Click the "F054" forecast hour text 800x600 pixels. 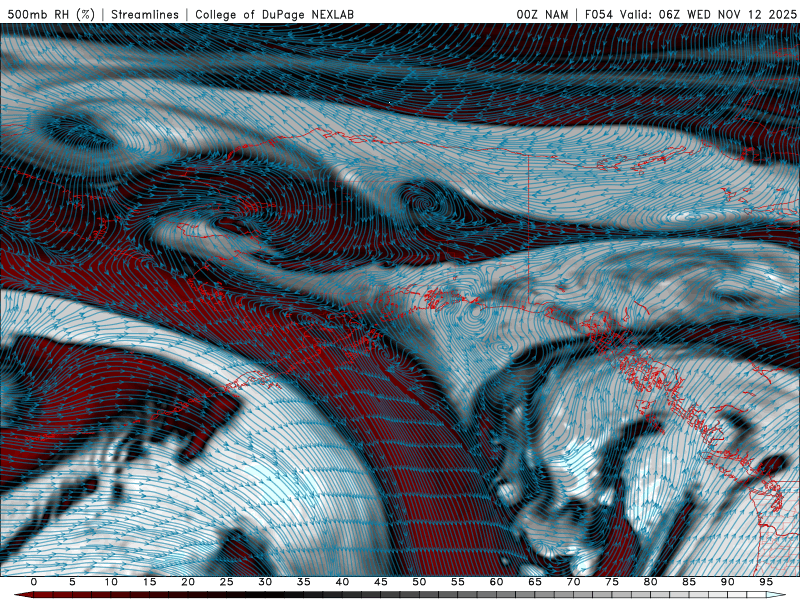pyautogui.click(x=599, y=14)
